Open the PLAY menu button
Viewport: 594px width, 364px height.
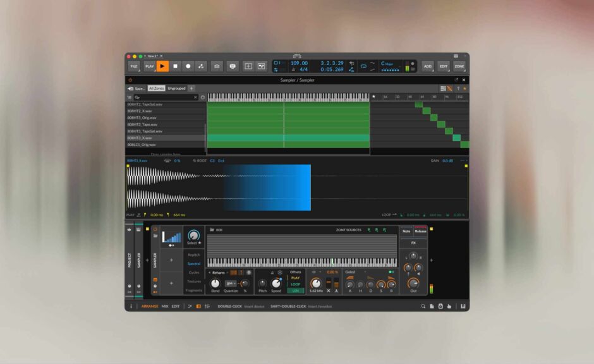(x=150, y=66)
